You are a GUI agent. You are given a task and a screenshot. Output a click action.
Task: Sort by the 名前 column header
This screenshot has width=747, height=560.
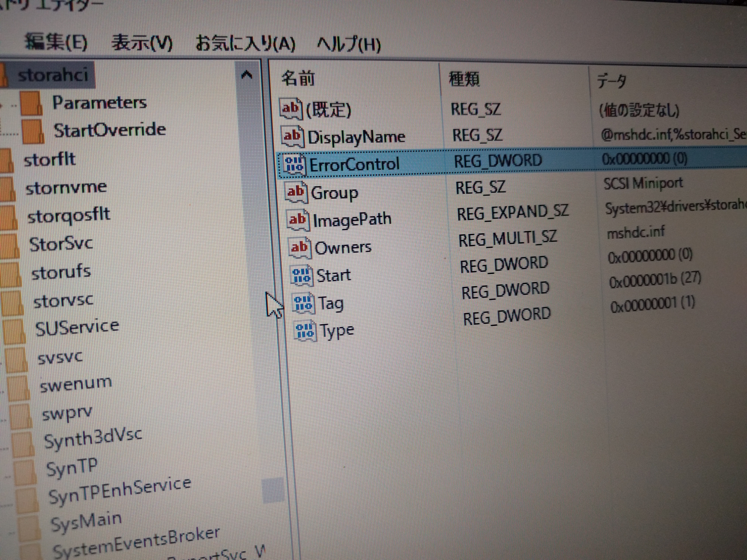pyautogui.click(x=298, y=78)
